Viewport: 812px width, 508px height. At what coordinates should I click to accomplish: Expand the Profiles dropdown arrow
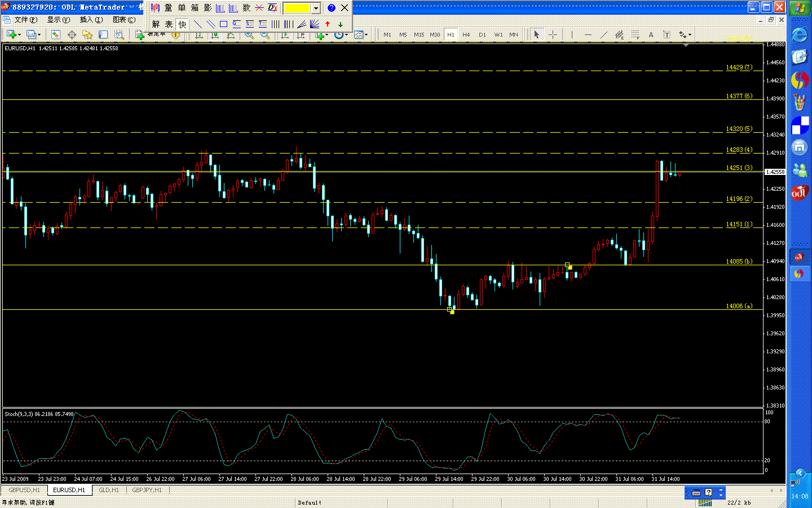[39, 34]
